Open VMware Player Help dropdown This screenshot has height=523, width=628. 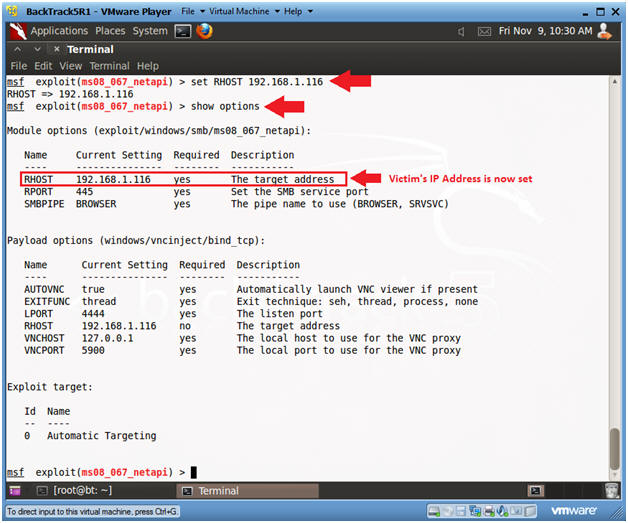pos(298,11)
